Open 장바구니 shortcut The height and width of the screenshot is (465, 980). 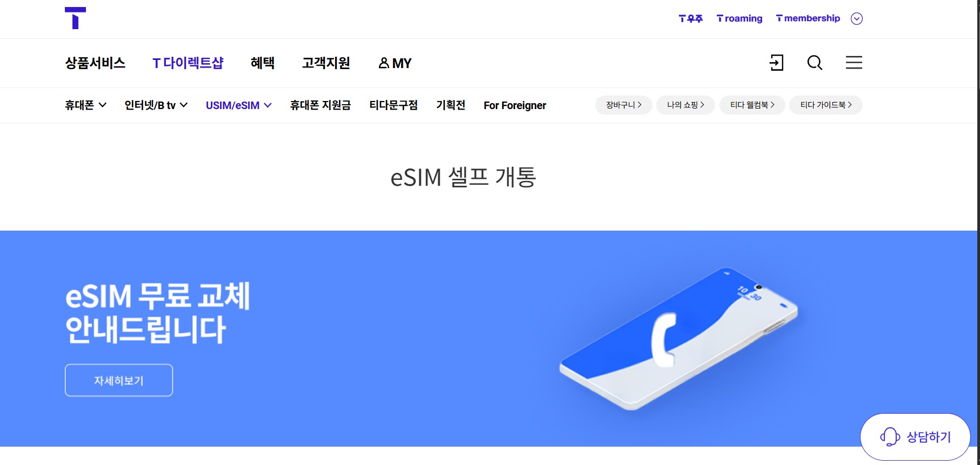[x=624, y=105]
